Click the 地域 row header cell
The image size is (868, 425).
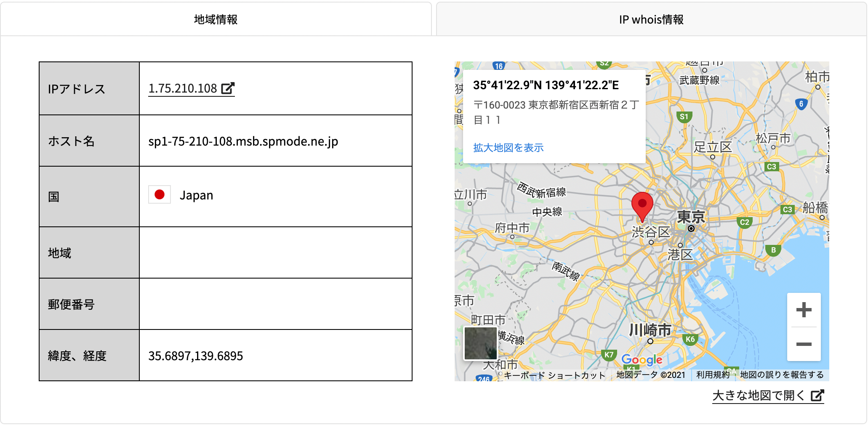point(89,253)
